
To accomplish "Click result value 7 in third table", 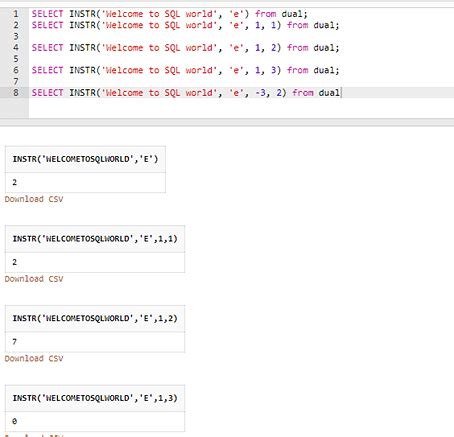I will pyautogui.click(x=14, y=342).
